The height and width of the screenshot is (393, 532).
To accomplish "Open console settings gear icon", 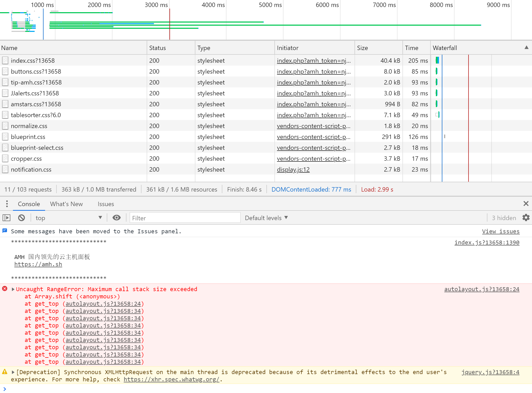I will coord(526,217).
